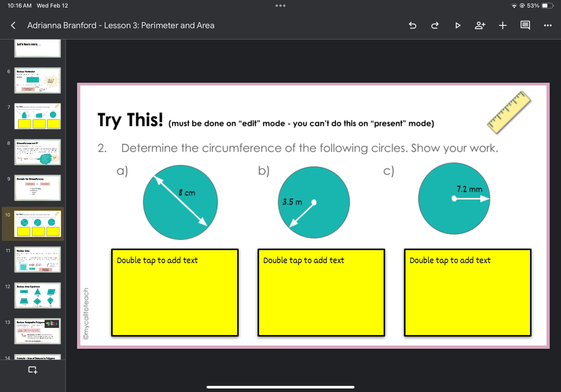Select slide 10 thumbnail in filmstrip

(38, 224)
